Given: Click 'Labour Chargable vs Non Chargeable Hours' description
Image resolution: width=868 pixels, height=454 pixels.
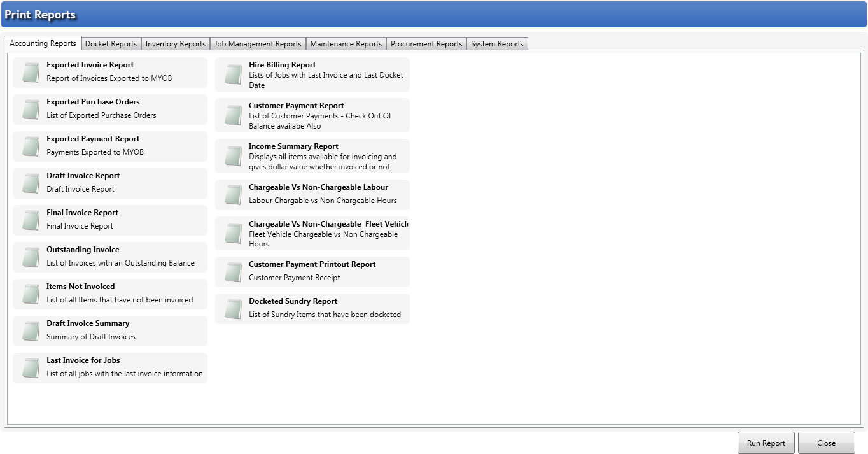Looking at the screenshot, I should (323, 201).
